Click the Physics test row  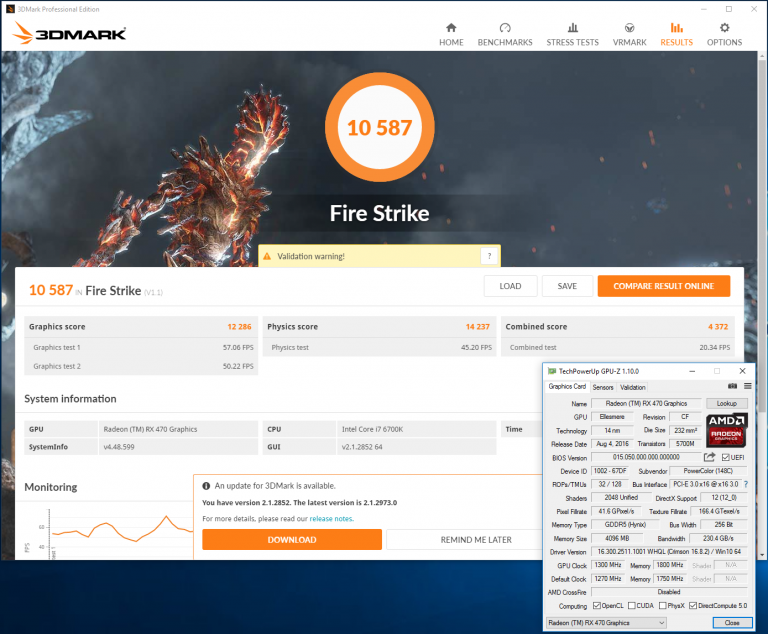point(380,347)
